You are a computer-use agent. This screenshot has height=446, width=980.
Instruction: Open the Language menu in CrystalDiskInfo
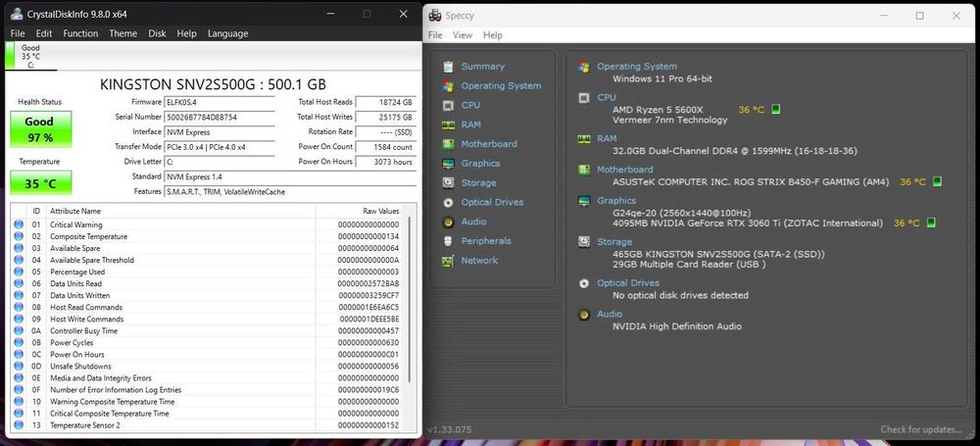point(227,33)
